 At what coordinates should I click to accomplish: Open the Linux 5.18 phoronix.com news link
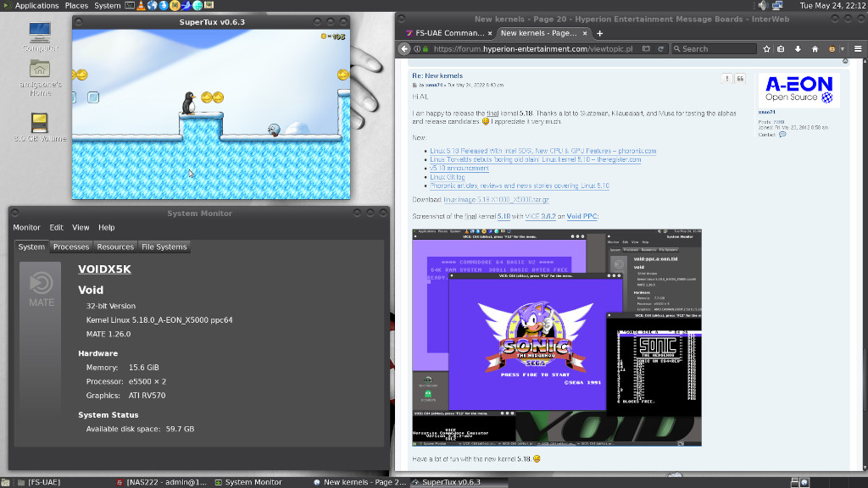543,151
